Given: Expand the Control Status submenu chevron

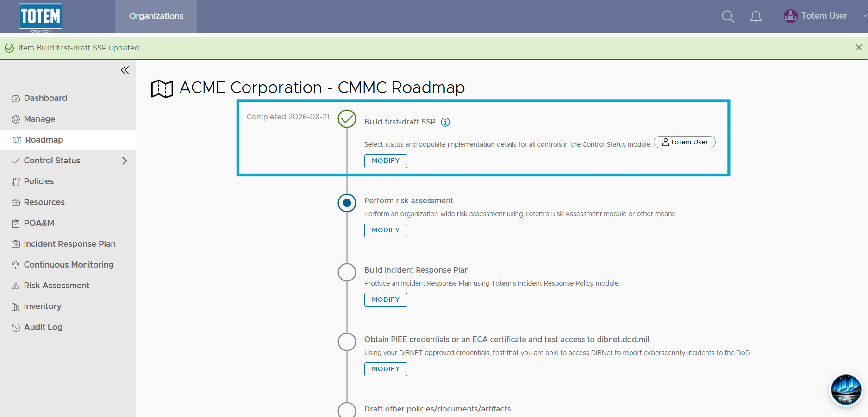Looking at the screenshot, I should [125, 161].
